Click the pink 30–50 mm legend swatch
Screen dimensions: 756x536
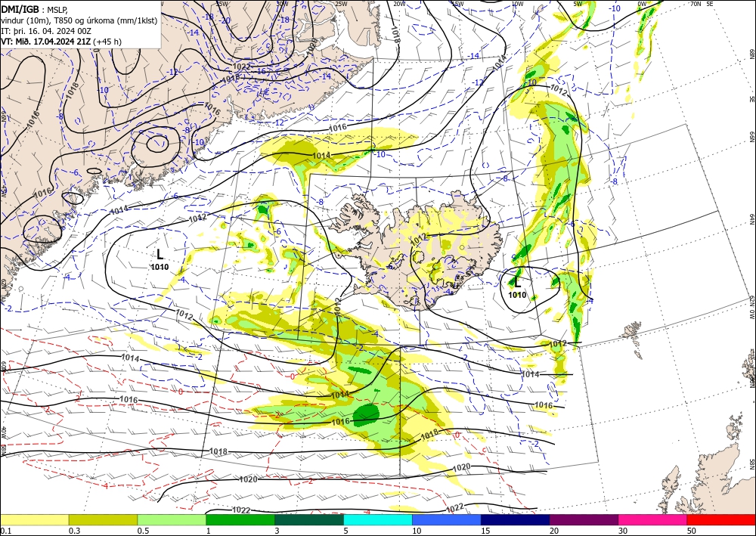point(652,519)
